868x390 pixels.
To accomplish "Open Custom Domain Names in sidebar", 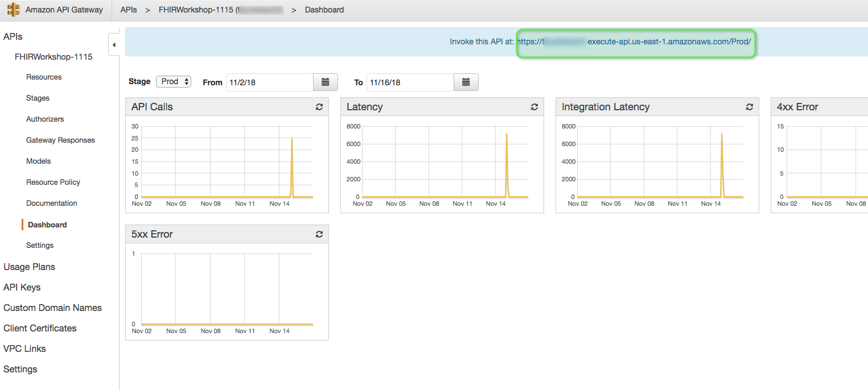I will click(x=52, y=308).
